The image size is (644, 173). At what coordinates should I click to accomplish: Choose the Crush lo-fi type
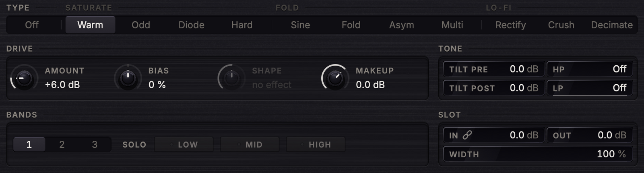pos(561,25)
